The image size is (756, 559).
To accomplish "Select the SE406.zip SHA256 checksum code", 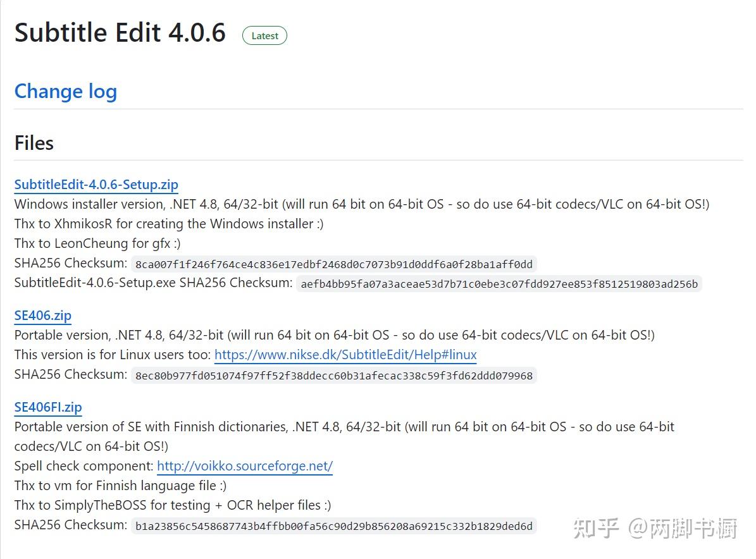I will 333,376.
